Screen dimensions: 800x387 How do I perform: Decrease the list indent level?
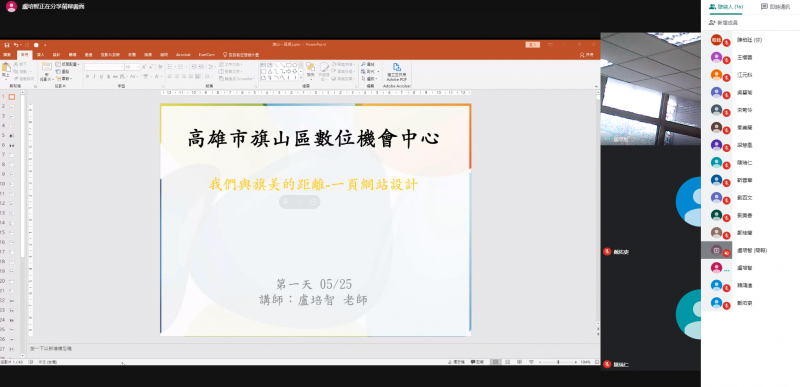pos(194,67)
